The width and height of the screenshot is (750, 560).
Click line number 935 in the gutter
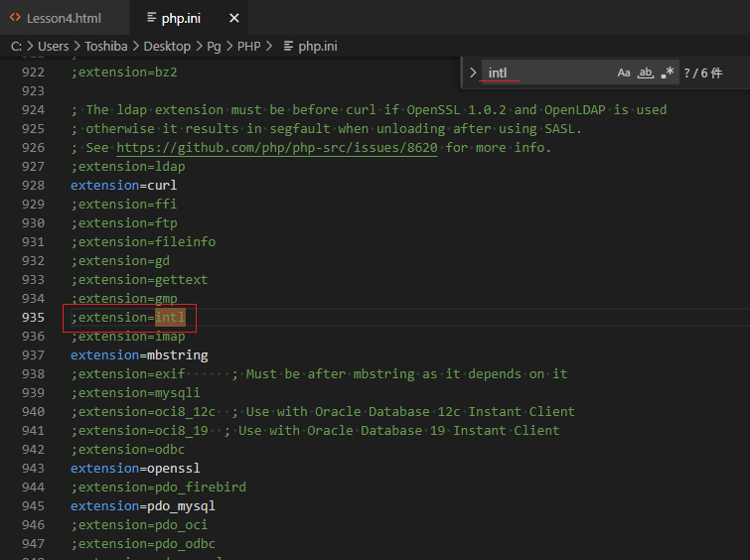pos(33,318)
